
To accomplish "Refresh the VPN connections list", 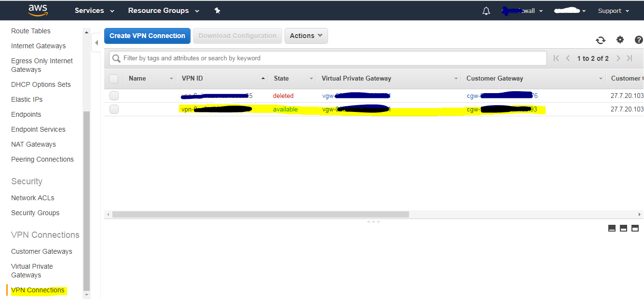I will (601, 41).
